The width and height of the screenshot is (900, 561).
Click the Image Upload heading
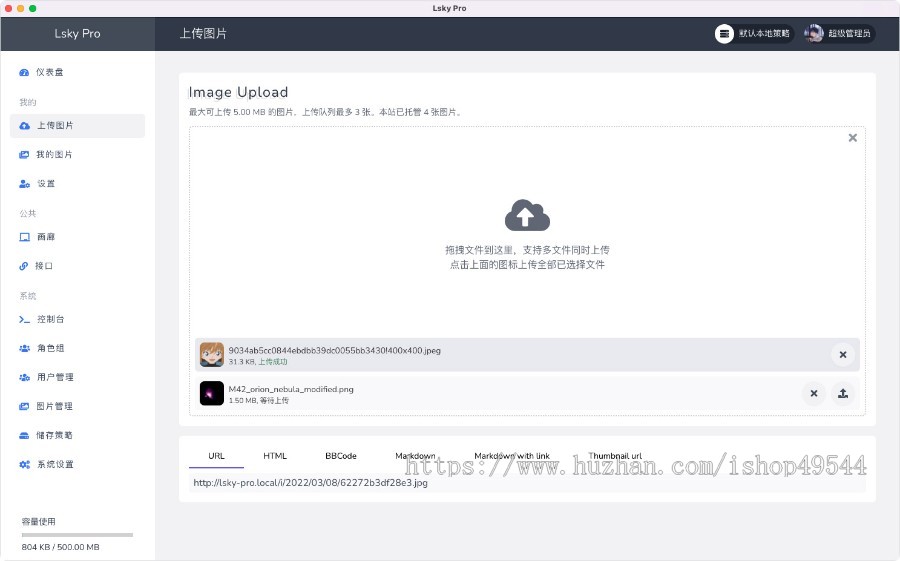coord(238,92)
